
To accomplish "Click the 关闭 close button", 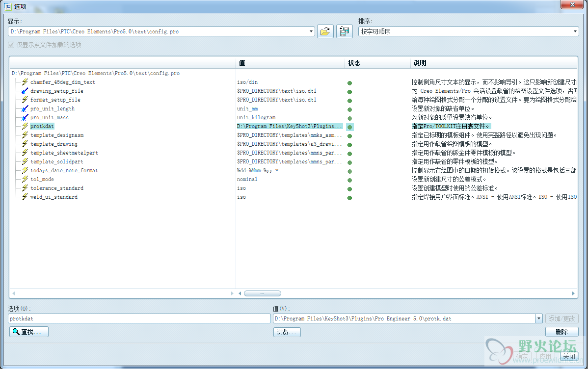I will 569,356.
